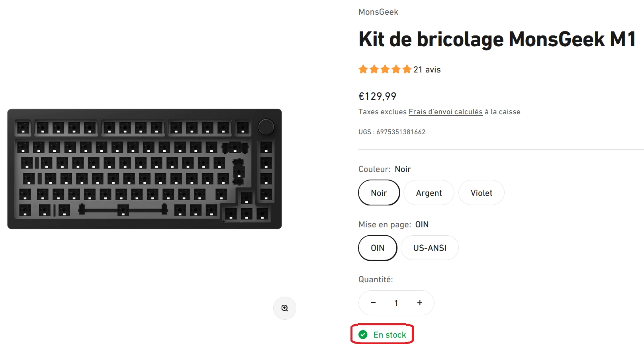
Task: Click the product title Kit de bricolage MonsGeek M1
Action: (497, 39)
